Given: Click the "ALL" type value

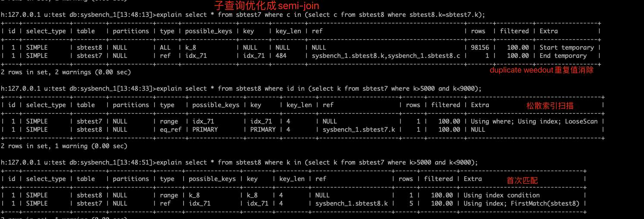Looking at the screenshot, I should tap(165, 48).
